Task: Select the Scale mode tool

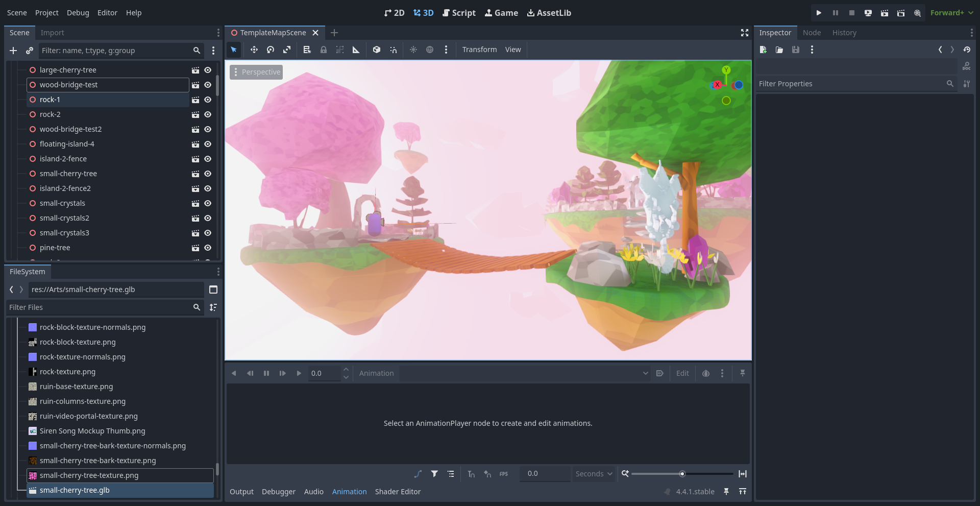Action: [287, 50]
